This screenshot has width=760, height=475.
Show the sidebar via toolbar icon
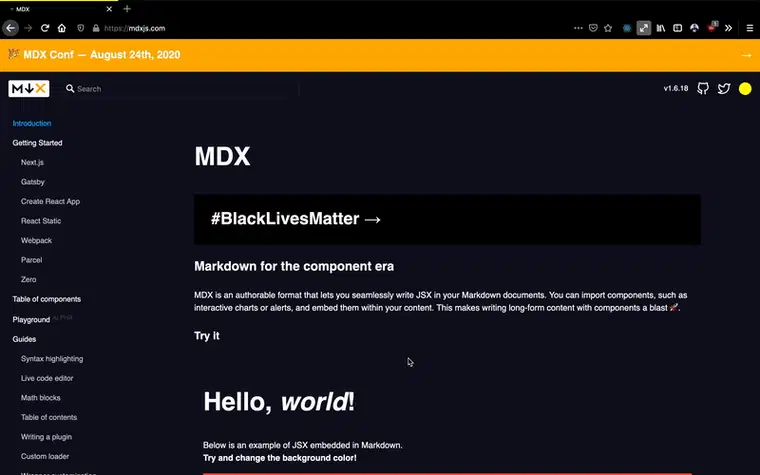coord(678,28)
